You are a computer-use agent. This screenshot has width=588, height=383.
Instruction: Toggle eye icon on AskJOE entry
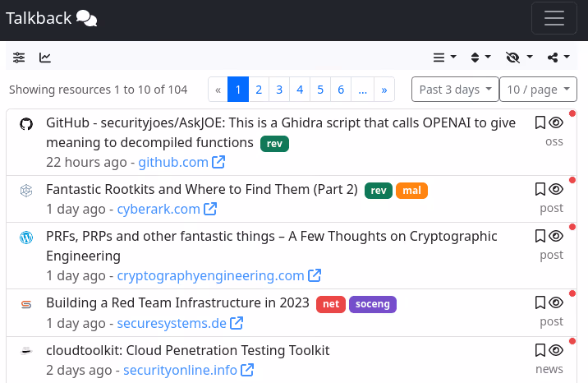point(556,122)
